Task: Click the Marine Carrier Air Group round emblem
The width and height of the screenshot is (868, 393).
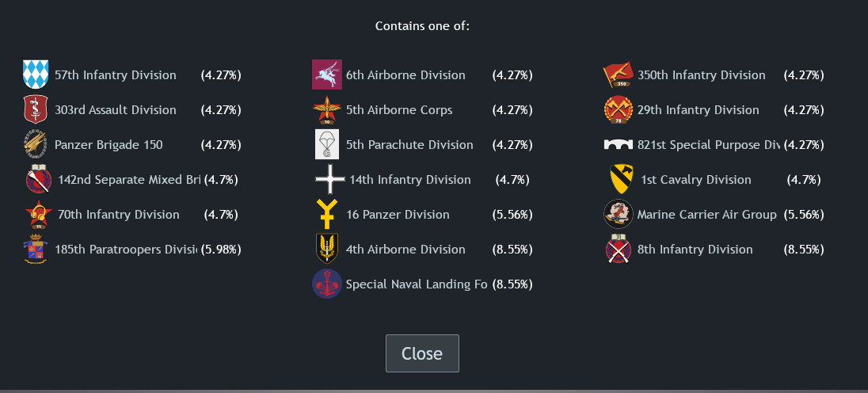Action: [x=619, y=215]
